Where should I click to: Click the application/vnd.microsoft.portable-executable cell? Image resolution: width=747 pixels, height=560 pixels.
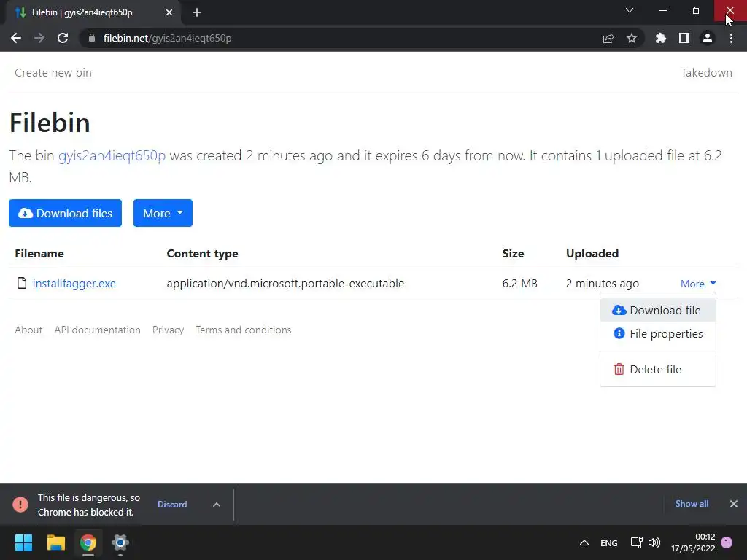pyautogui.click(x=285, y=284)
